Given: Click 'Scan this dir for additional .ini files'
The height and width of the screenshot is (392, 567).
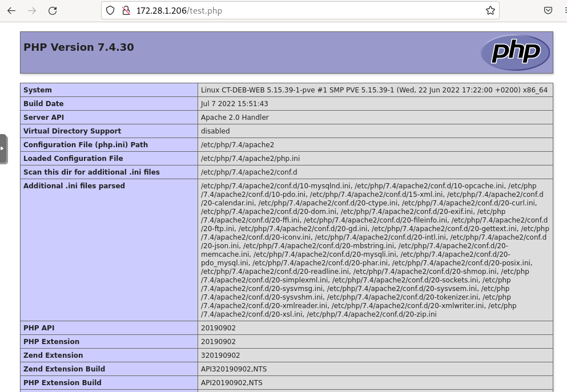Looking at the screenshot, I should coord(91,172).
